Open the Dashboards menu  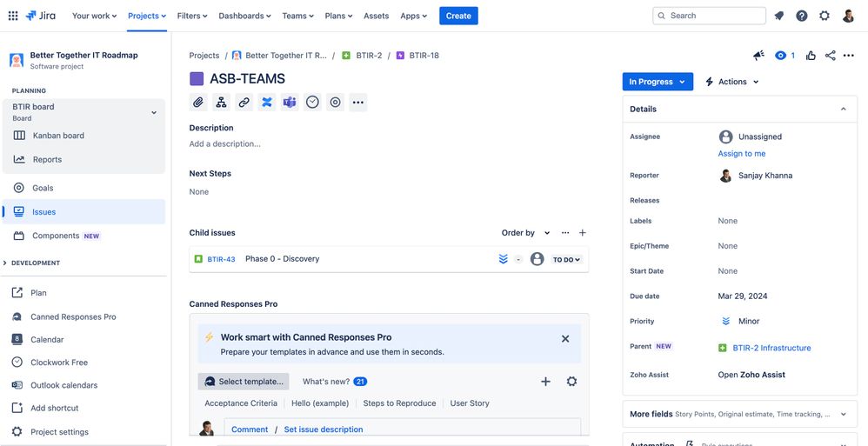click(244, 16)
